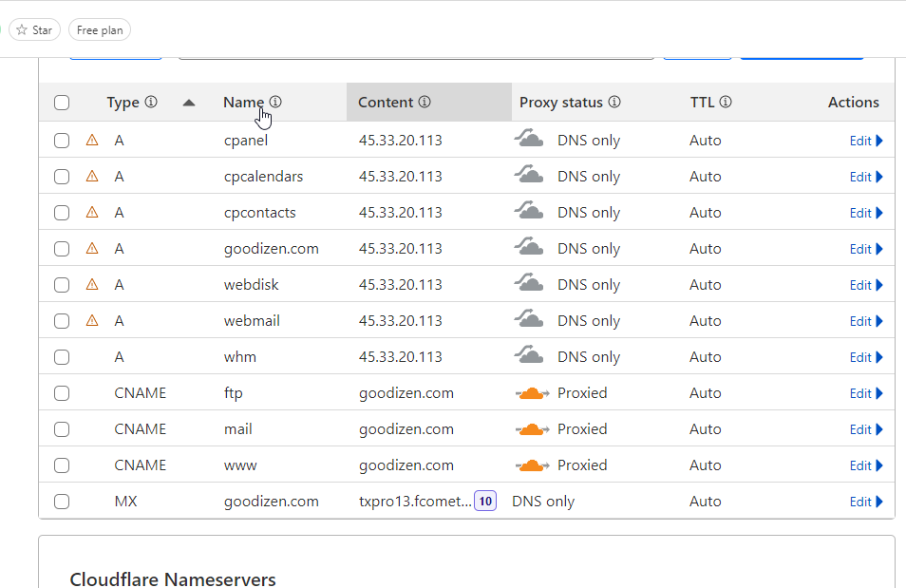Click the Free plan badge
This screenshot has width=906, height=588.
coord(100,30)
